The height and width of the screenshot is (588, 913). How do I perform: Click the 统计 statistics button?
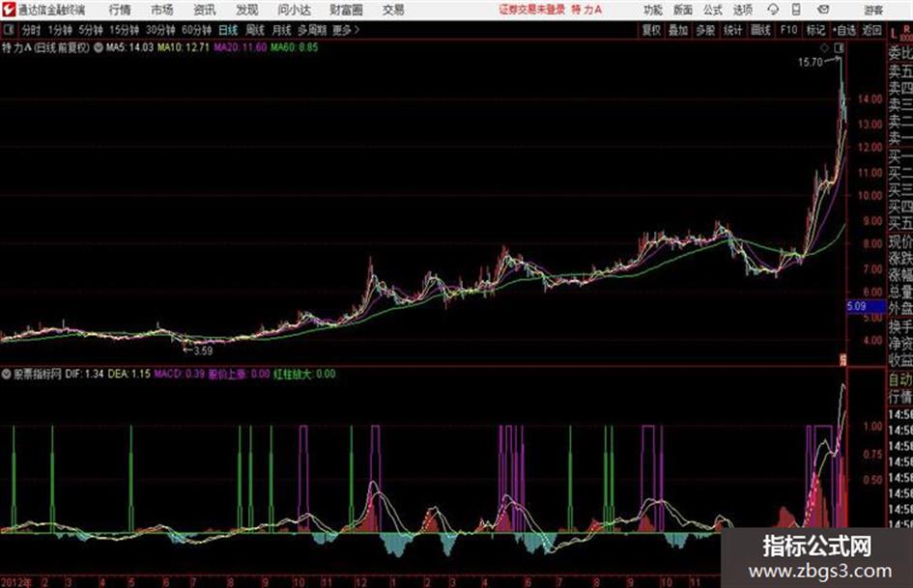pyautogui.click(x=732, y=30)
